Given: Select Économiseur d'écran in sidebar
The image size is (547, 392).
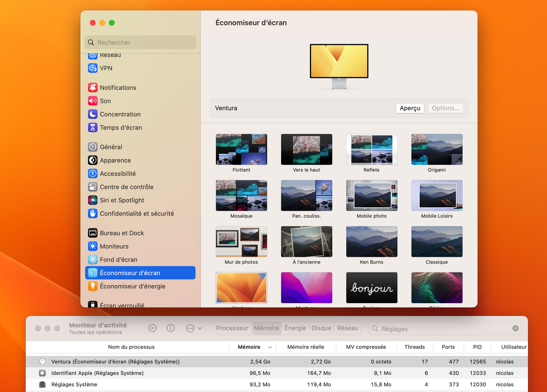Looking at the screenshot, I should [140, 273].
